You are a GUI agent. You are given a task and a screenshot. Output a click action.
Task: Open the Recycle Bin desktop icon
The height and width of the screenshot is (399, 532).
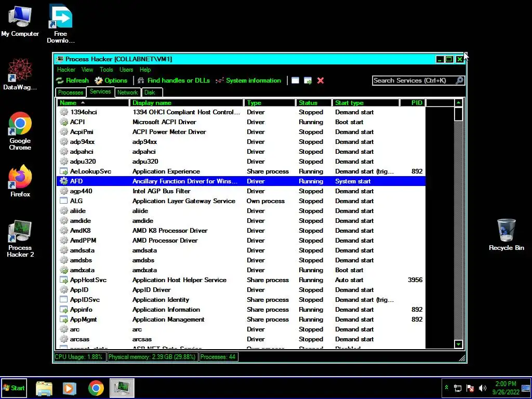[x=506, y=235]
